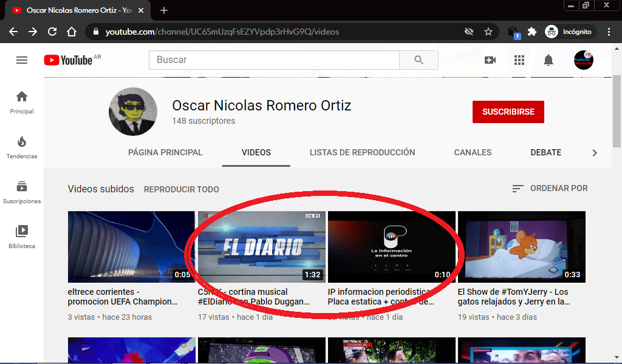Open title 'IP informacion periodistica Placa estatica'
This screenshot has width=622, height=364.
(381, 297)
